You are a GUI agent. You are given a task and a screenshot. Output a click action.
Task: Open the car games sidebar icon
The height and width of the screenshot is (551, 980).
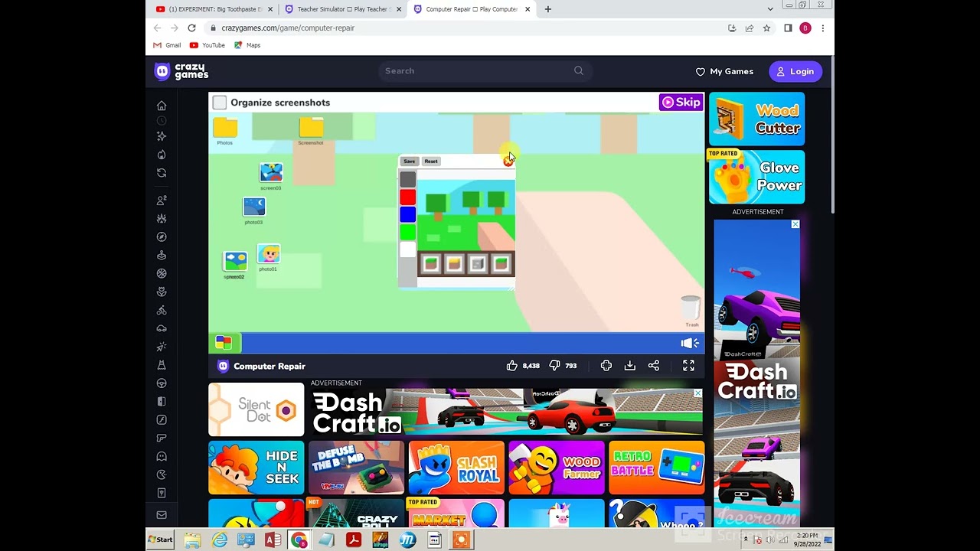(162, 328)
